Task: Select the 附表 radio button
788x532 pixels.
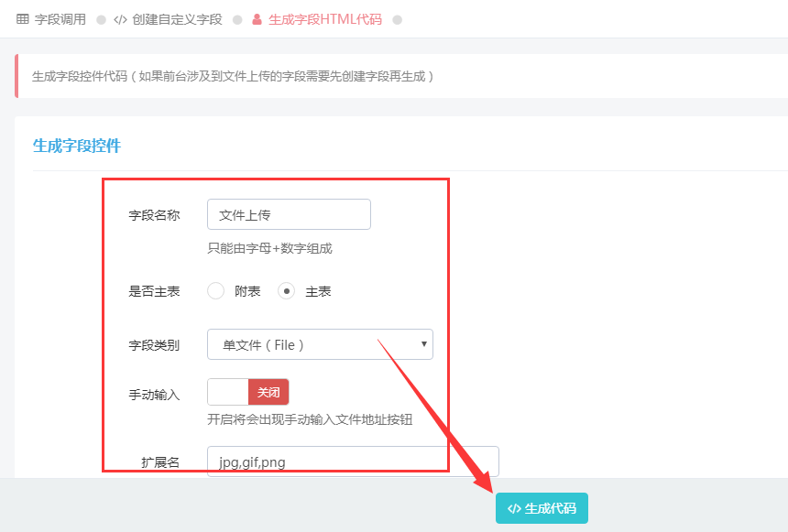Action: [x=215, y=291]
